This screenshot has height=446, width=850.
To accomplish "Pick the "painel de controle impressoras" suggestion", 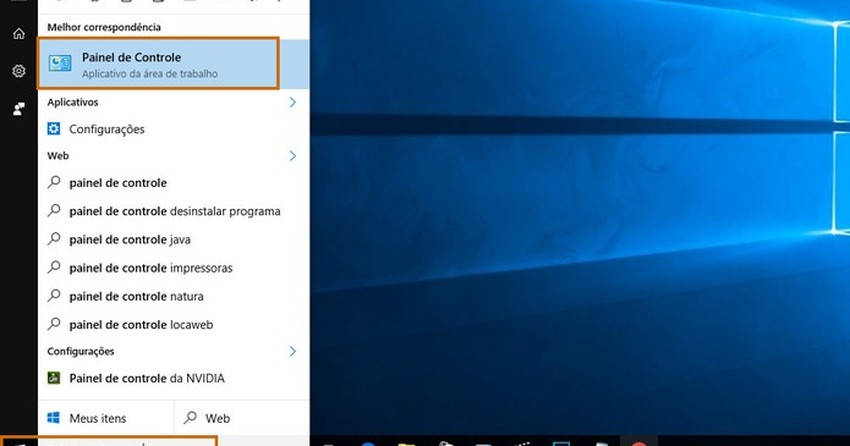I will [173, 268].
